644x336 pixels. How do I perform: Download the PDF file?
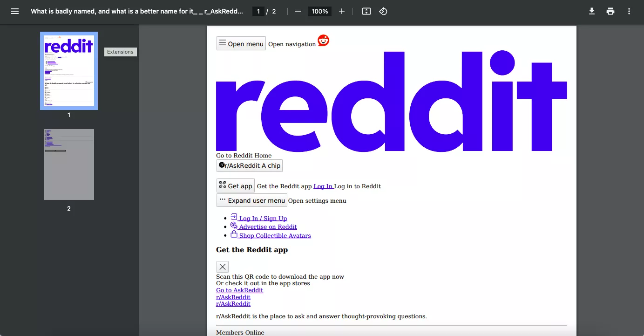point(592,11)
